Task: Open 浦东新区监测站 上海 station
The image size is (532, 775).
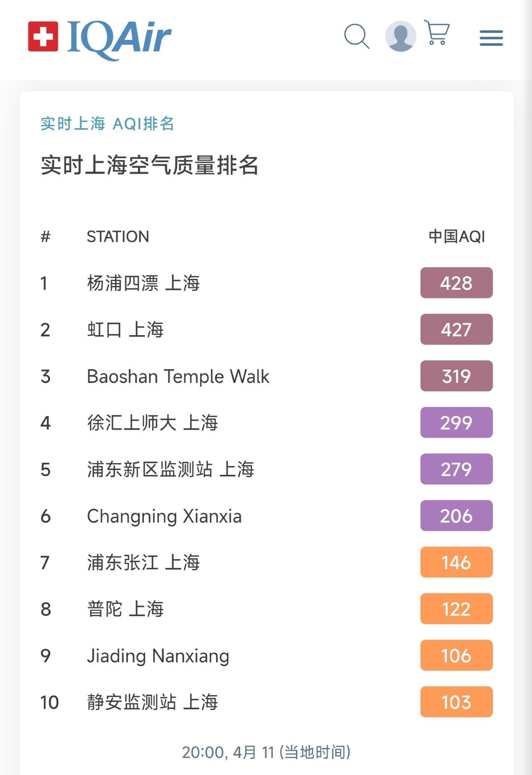Action: 170,470
